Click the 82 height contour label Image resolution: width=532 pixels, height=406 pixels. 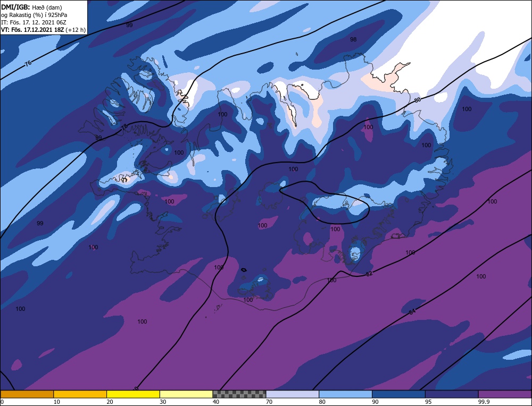370,274
